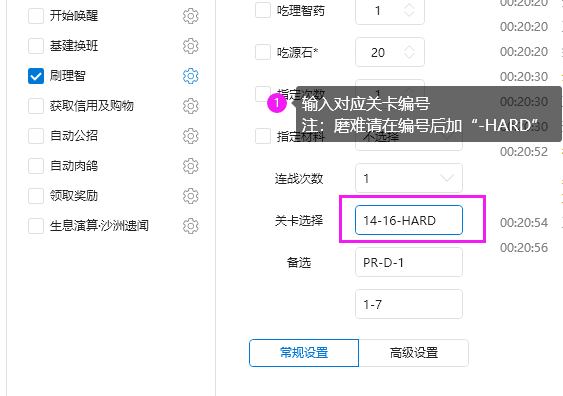This screenshot has width=563, height=396.
Task: Click the backup stage field containing 1-7
Action: coord(409,304)
